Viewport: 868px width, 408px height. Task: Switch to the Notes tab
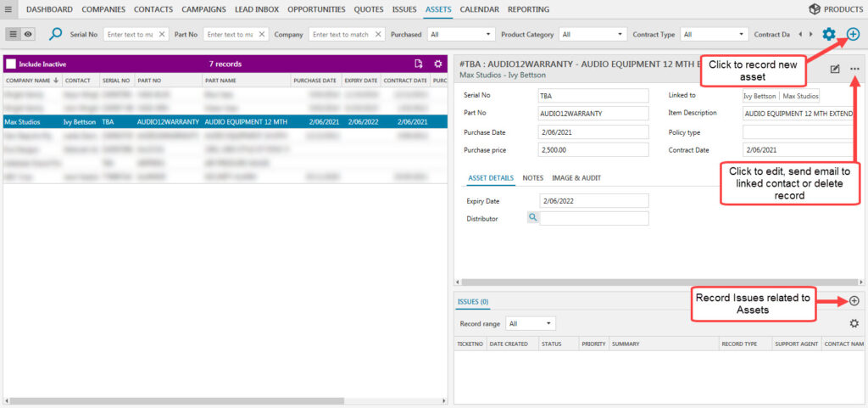(533, 178)
